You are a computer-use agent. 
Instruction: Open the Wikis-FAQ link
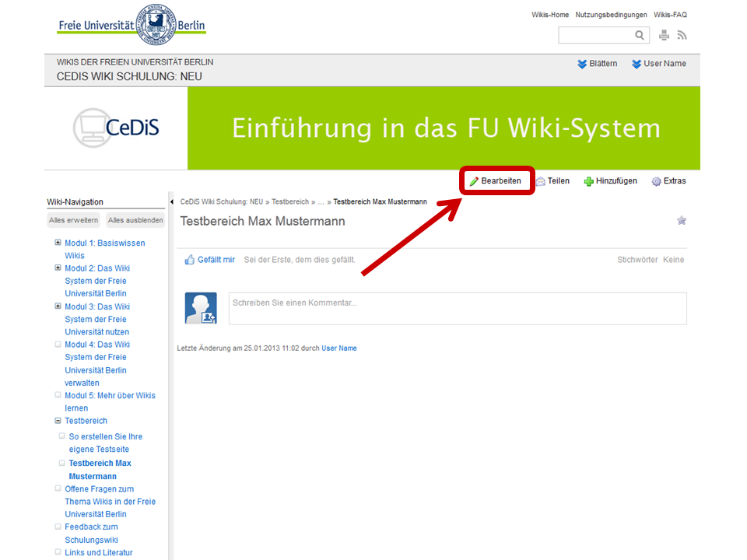click(670, 15)
